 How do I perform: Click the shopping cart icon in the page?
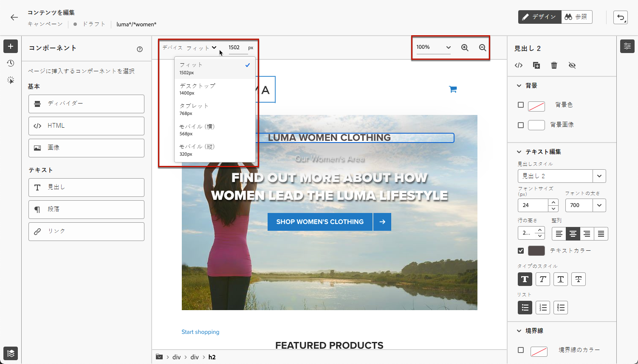453,89
